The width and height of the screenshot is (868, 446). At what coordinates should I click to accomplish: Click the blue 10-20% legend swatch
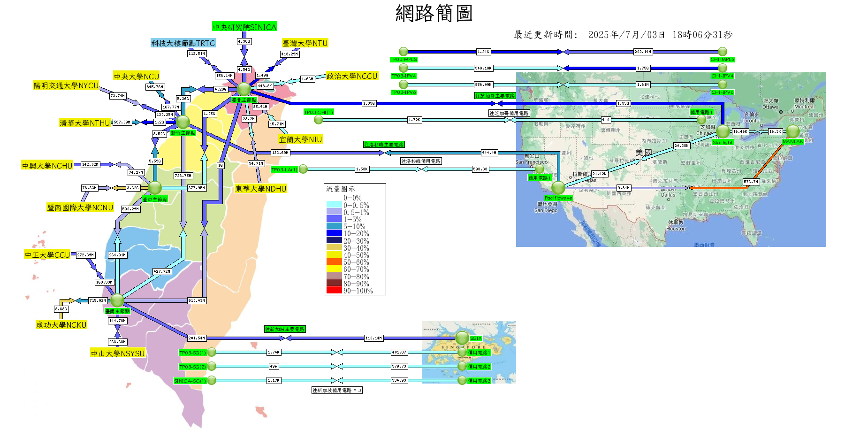pyautogui.click(x=334, y=233)
